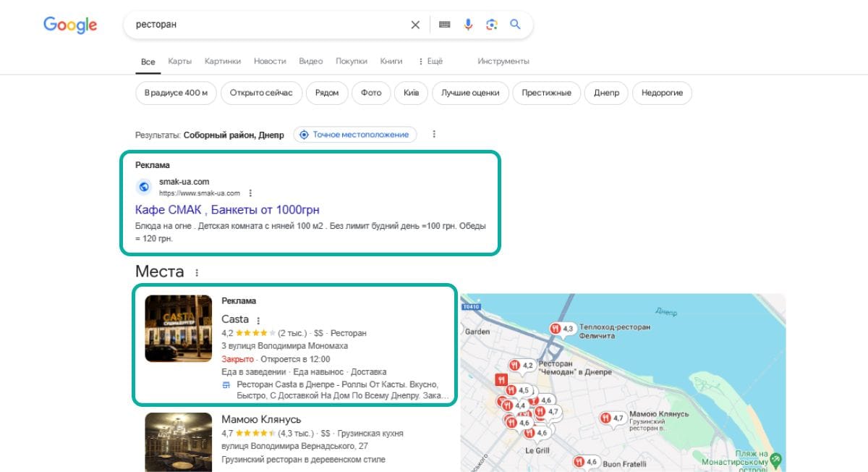The width and height of the screenshot is (868, 472).
Task: Open three-dot menu beside smak-ua.com URL
Action: pos(250,193)
